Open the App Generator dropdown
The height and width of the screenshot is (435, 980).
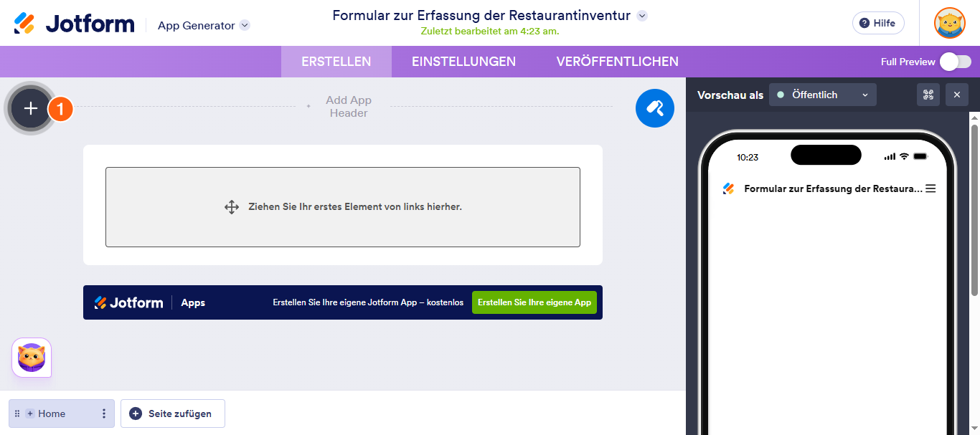pyautogui.click(x=204, y=25)
